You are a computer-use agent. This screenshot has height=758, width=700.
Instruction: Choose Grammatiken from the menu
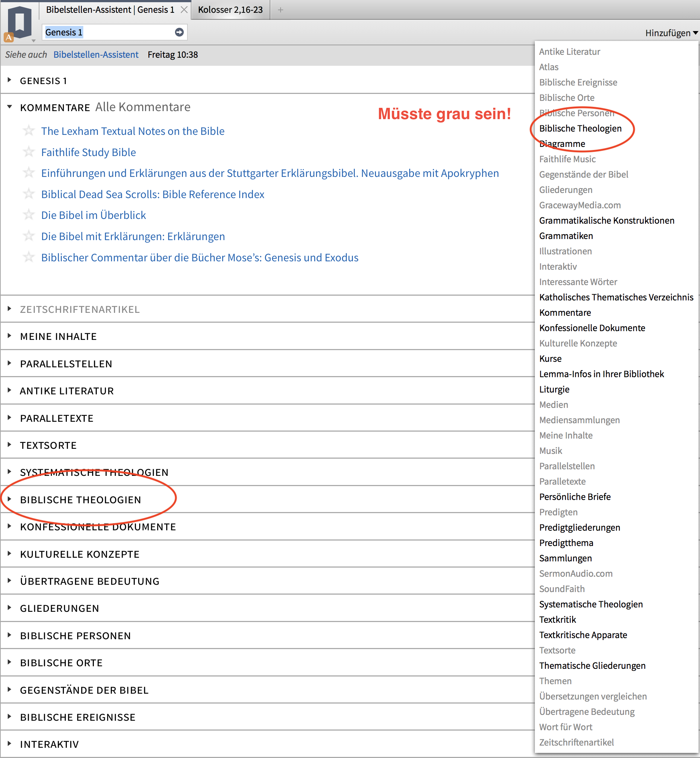[x=566, y=236]
